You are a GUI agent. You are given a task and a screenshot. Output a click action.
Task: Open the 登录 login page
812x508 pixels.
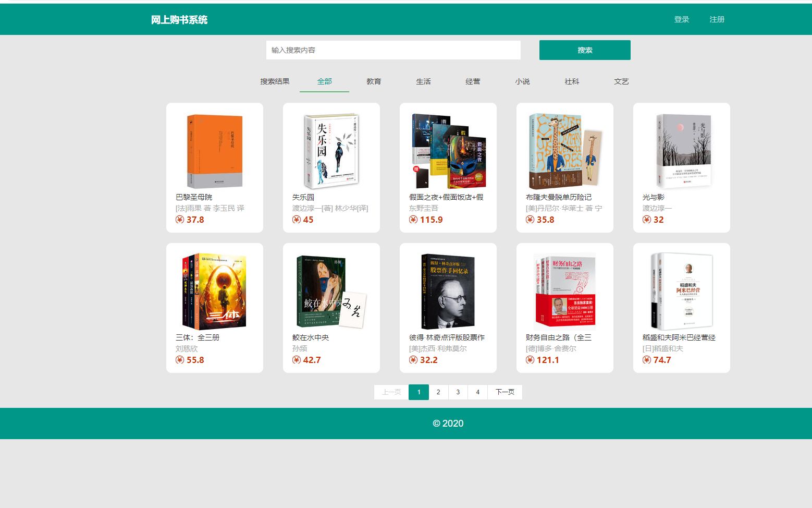[x=681, y=19]
